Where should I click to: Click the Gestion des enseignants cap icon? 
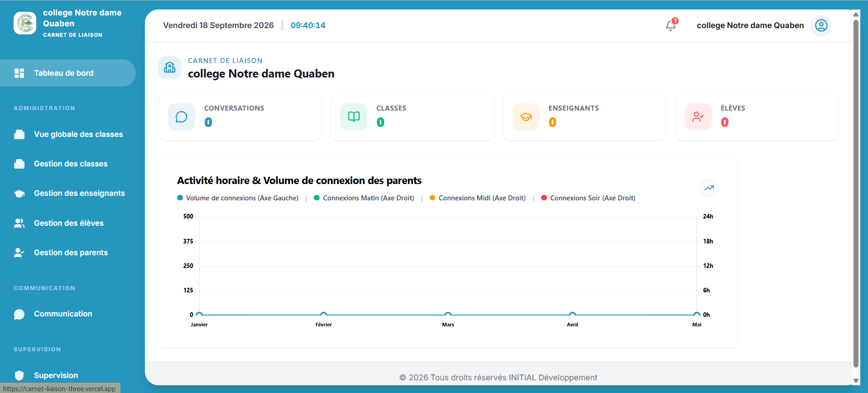click(x=19, y=194)
